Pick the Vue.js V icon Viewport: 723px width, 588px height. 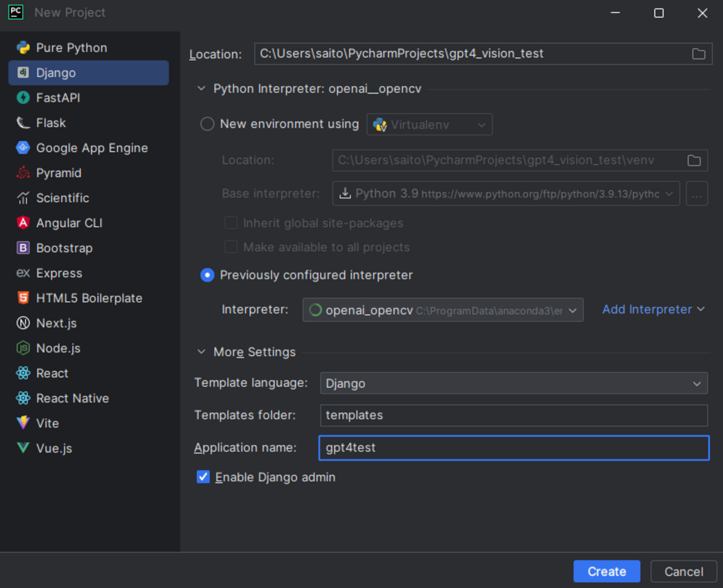point(23,448)
